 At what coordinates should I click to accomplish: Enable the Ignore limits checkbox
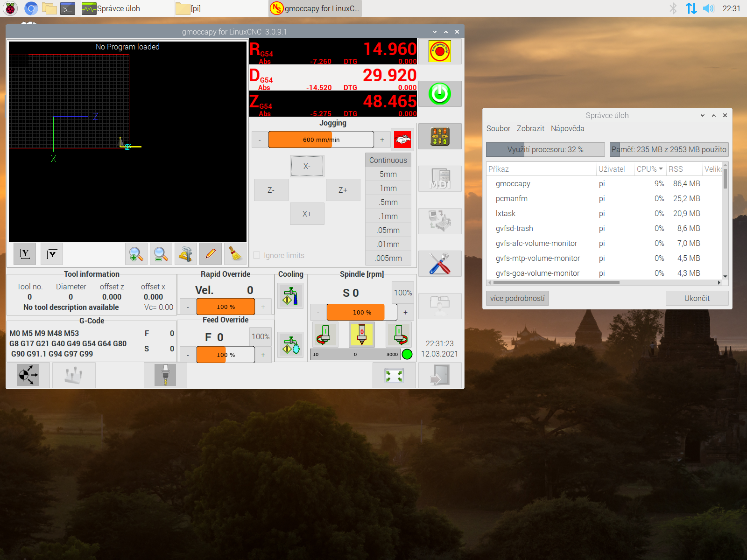[x=257, y=255]
